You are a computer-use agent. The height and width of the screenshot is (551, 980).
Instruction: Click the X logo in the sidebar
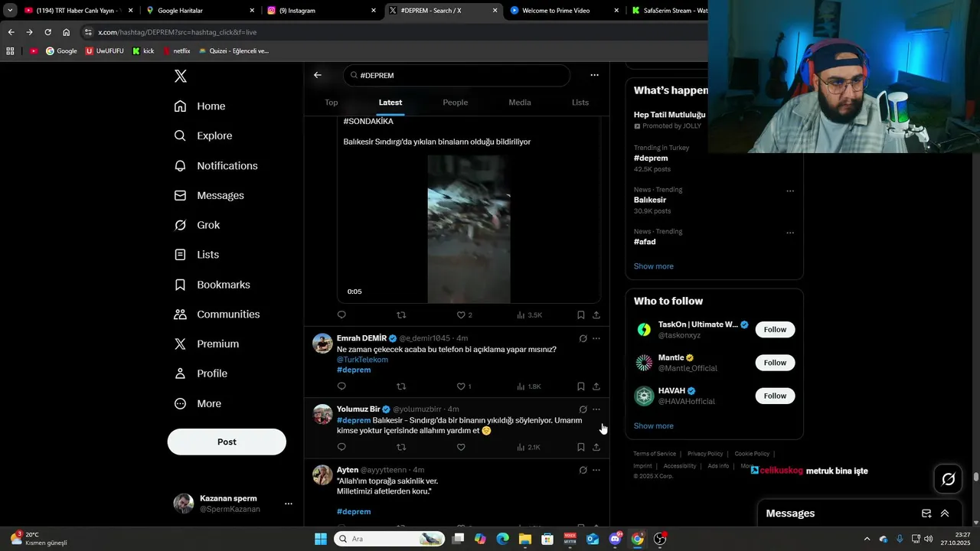(x=180, y=76)
